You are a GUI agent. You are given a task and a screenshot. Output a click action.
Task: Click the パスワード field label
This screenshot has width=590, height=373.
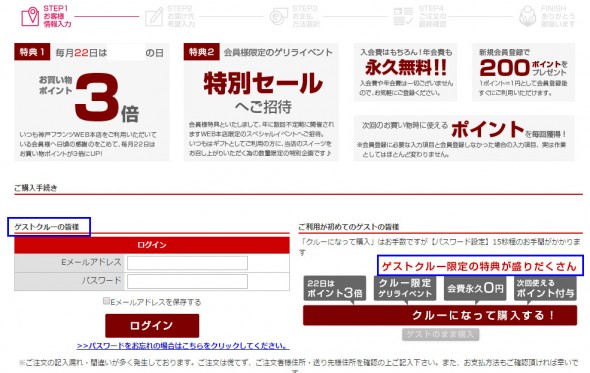pyautogui.click(x=102, y=280)
